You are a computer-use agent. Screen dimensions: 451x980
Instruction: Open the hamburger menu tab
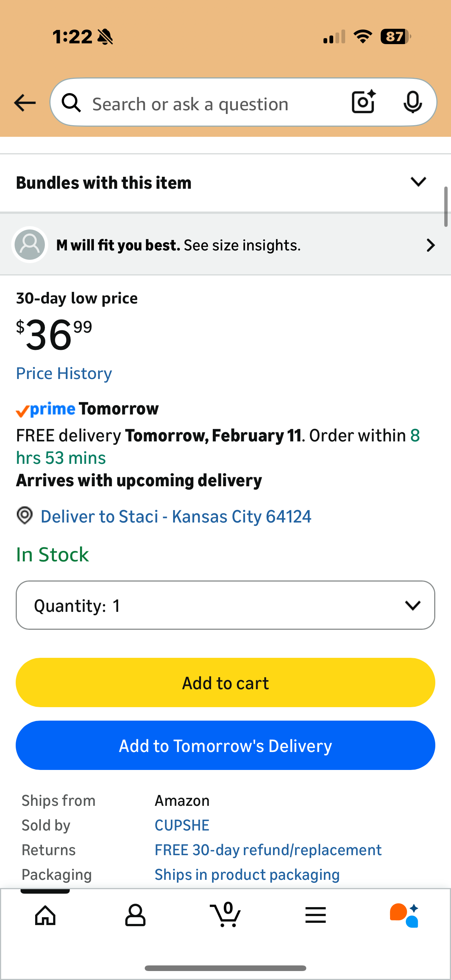pyautogui.click(x=316, y=915)
